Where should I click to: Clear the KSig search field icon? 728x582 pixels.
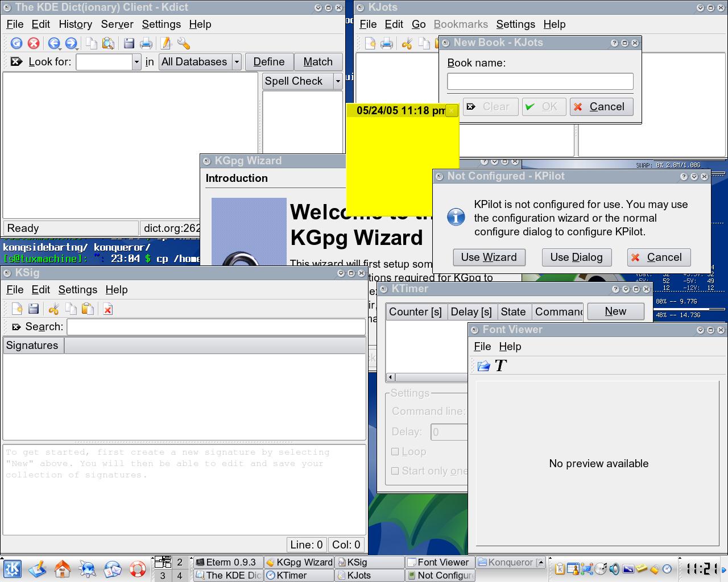coord(16,327)
